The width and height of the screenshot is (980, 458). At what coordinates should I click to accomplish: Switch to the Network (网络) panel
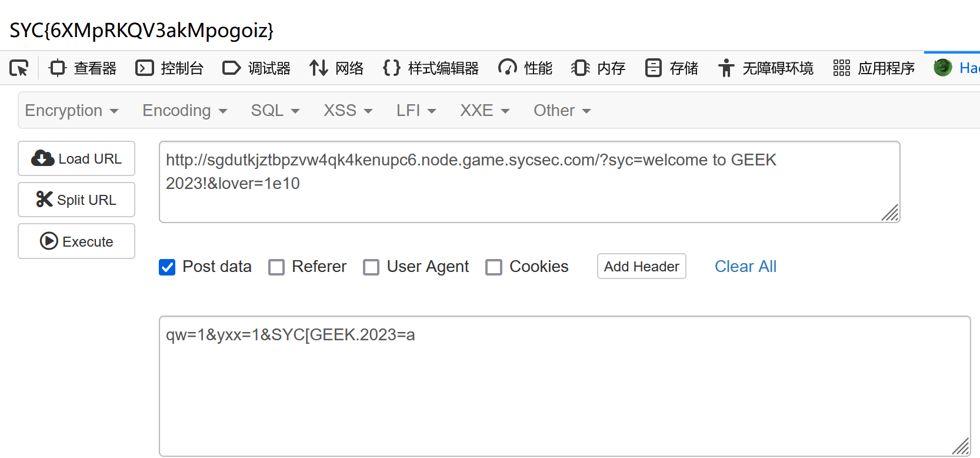click(337, 68)
